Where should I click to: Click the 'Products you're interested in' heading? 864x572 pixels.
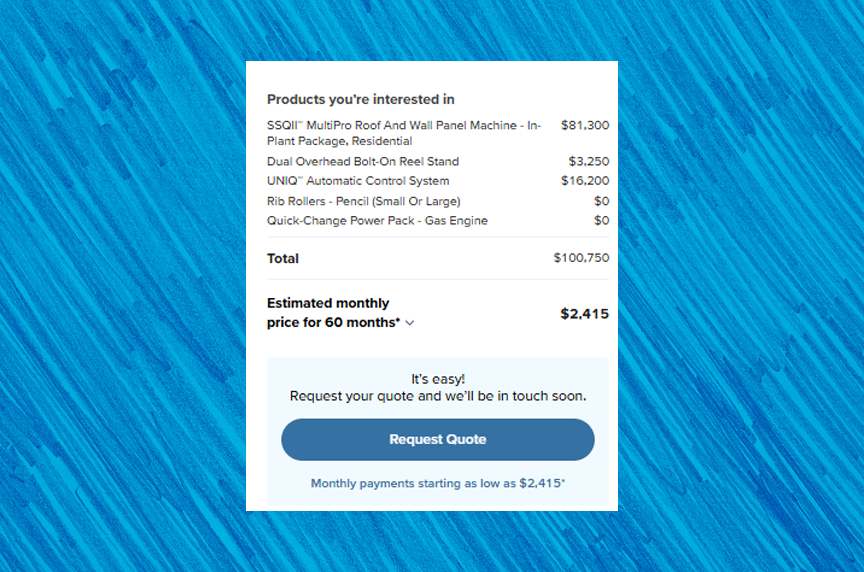coord(360,99)
